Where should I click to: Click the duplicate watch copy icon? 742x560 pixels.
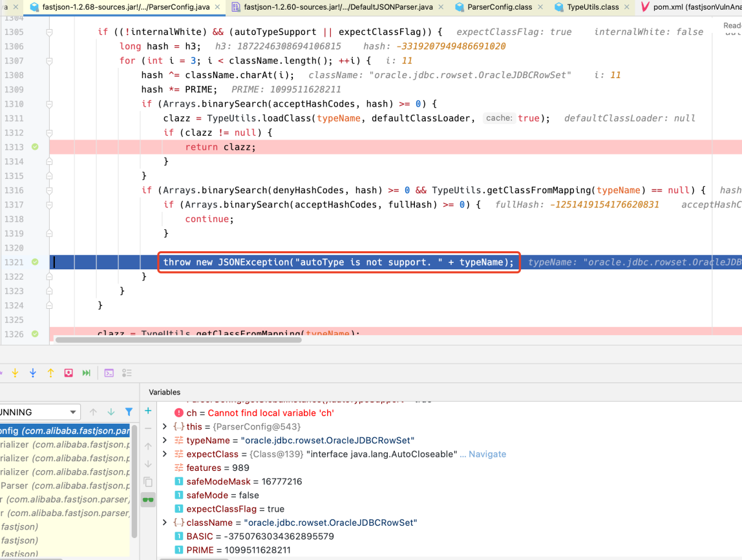(148, 482)
